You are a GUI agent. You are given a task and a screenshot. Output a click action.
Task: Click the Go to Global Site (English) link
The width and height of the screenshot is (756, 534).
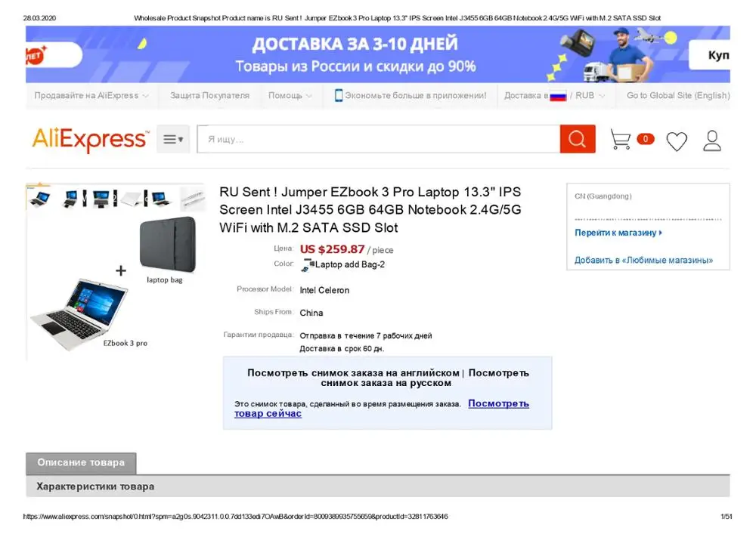pyautogui.click(x=678, y=95)
